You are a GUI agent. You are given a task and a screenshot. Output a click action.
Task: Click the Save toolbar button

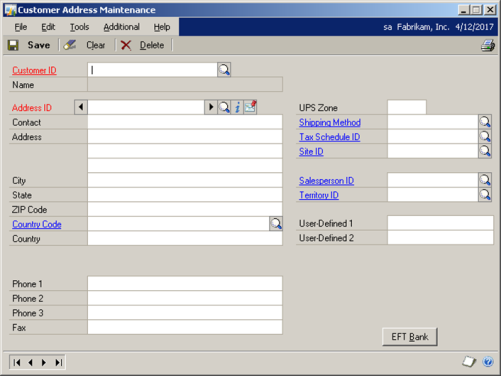[29, 45]
